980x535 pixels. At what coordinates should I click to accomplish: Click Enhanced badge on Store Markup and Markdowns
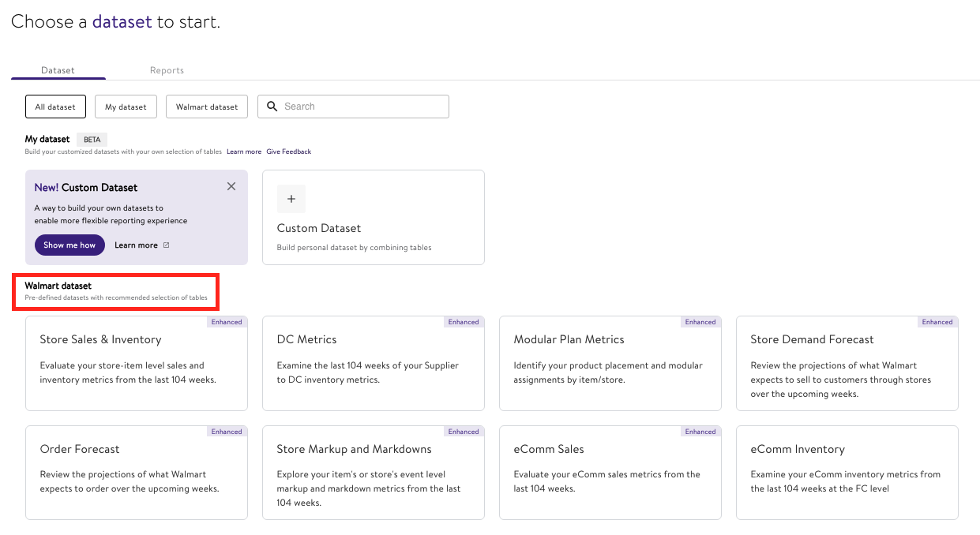coord(464,432)
